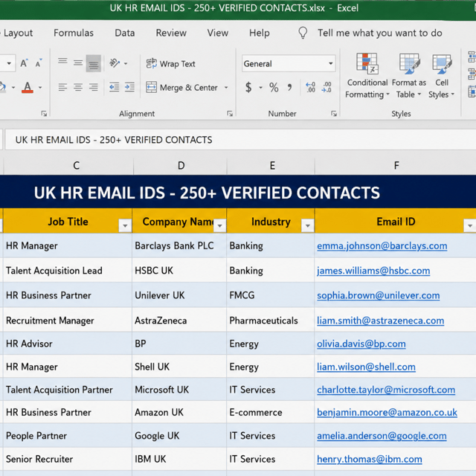Open Cell Styles gallery
Screen dimensions: 476x476
point(442,76)
